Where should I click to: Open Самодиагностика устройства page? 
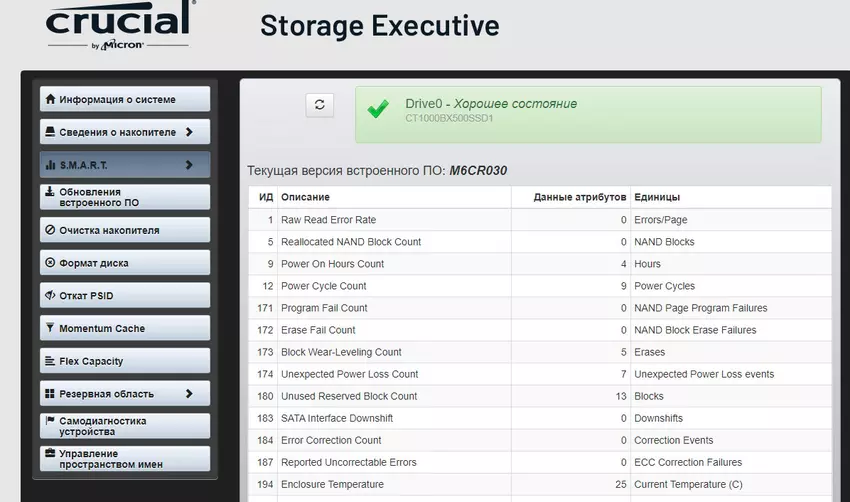(x=125, y=426)
